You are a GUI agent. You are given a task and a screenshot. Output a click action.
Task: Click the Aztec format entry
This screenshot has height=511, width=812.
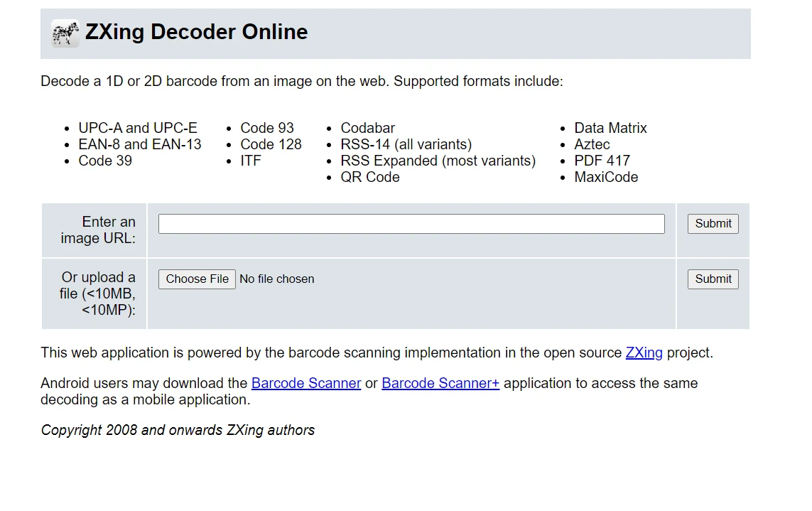pos(592,144)
